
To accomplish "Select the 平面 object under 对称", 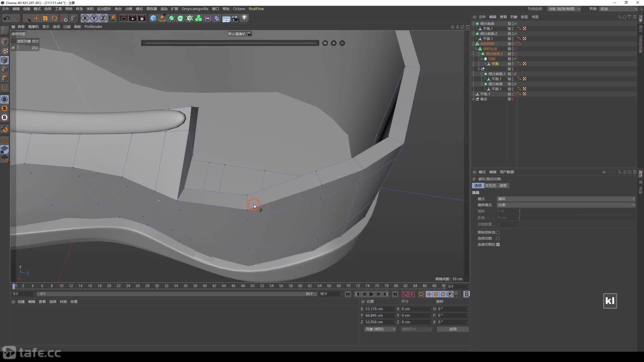I will tap(495, 64).
